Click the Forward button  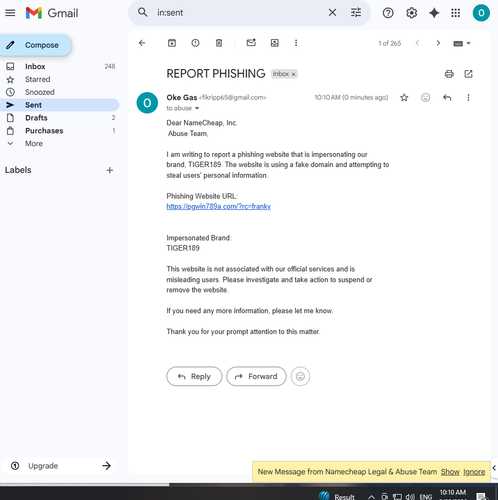256,376
